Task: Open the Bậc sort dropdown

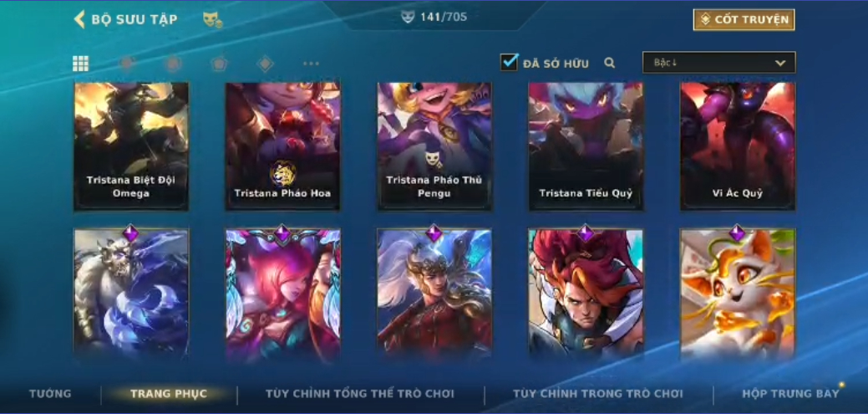Action: coord(719,63)
